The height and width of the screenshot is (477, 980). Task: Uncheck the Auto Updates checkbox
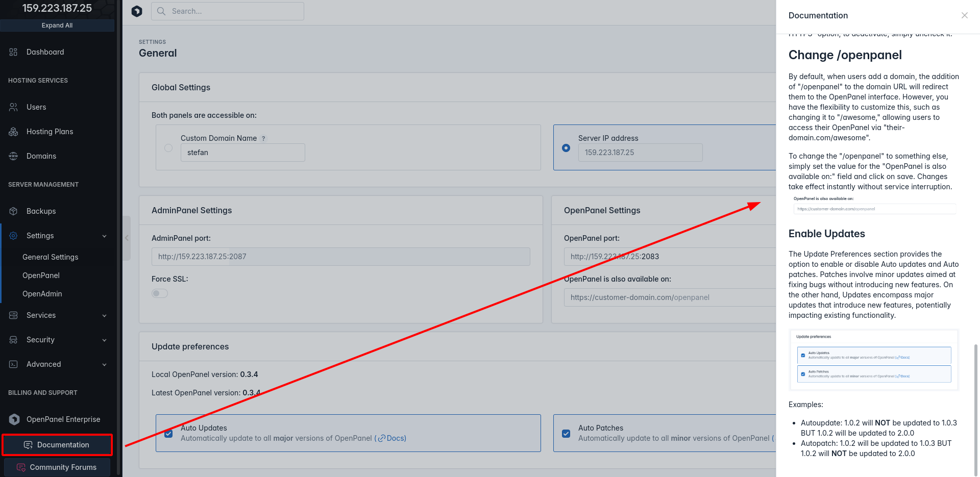(168, 434)
